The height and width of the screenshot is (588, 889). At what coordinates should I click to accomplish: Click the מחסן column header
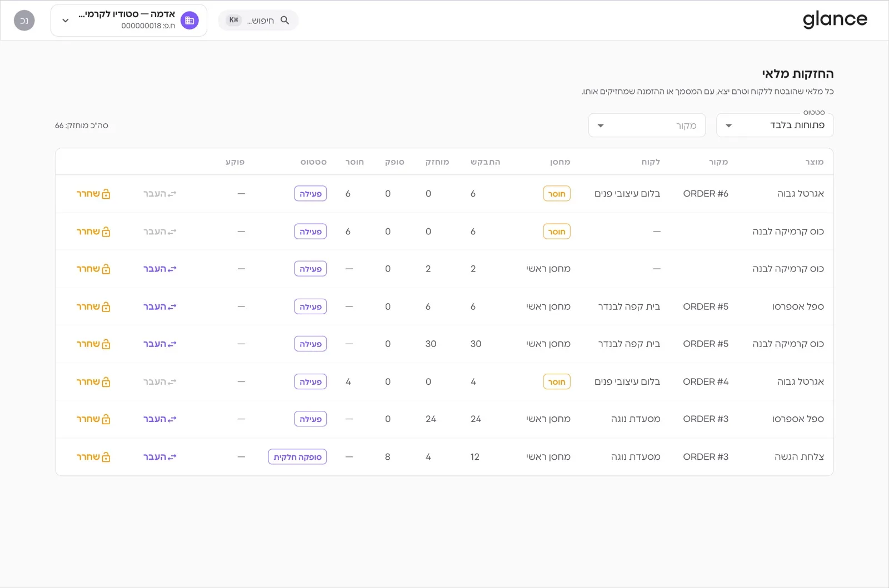(x=560, y=162)
